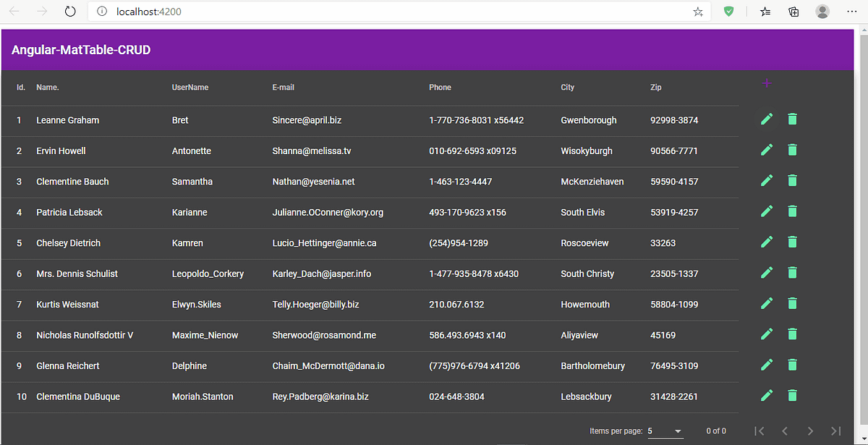Click the browser profile avatar icon
The image size is (868, 445).
point(822,12)
